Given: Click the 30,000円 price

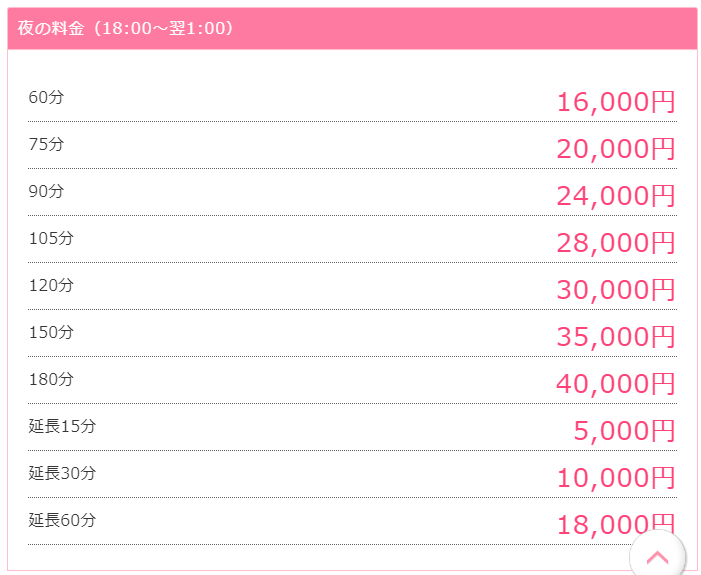Looking at the screenshot, I should [x=616, y=290].
